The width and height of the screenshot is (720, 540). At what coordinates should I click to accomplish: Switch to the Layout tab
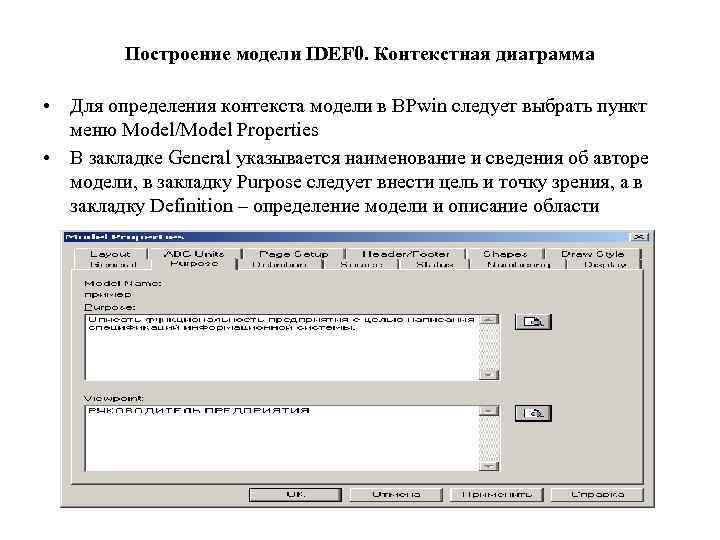pyautogui.click(x=110, y=254)
